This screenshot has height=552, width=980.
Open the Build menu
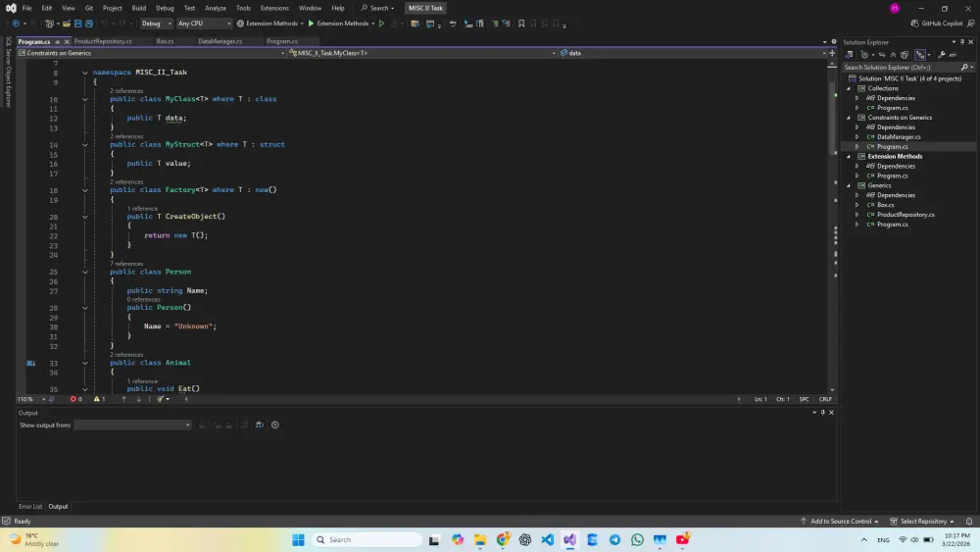pyautogui.click(x=139, y=8)
